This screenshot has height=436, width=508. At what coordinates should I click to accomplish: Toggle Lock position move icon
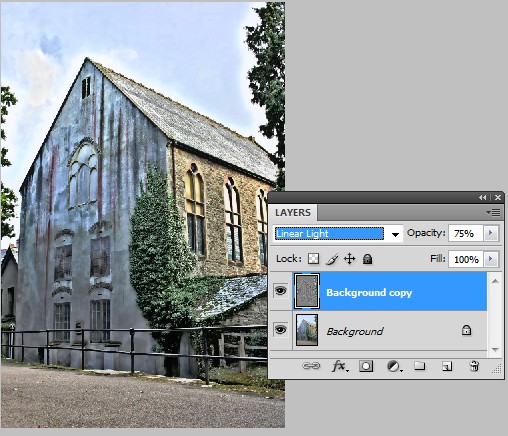coord(349,259)
